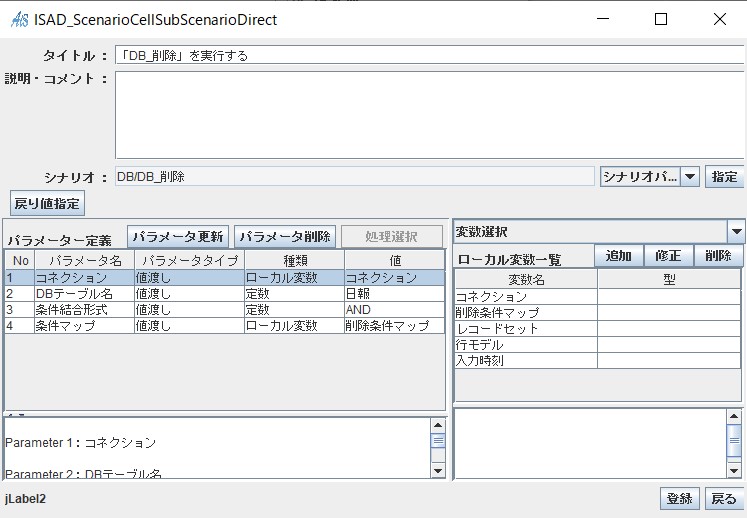747x518 pixels.
Task: Click the パラメータタイプ column header
Action: [188, 260]
